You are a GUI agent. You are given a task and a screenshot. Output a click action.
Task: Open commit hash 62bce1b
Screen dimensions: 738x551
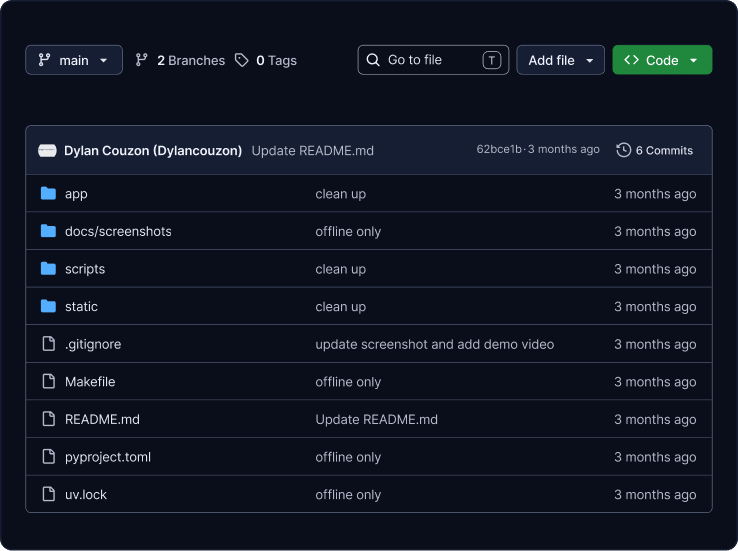(x=499, y=149)
